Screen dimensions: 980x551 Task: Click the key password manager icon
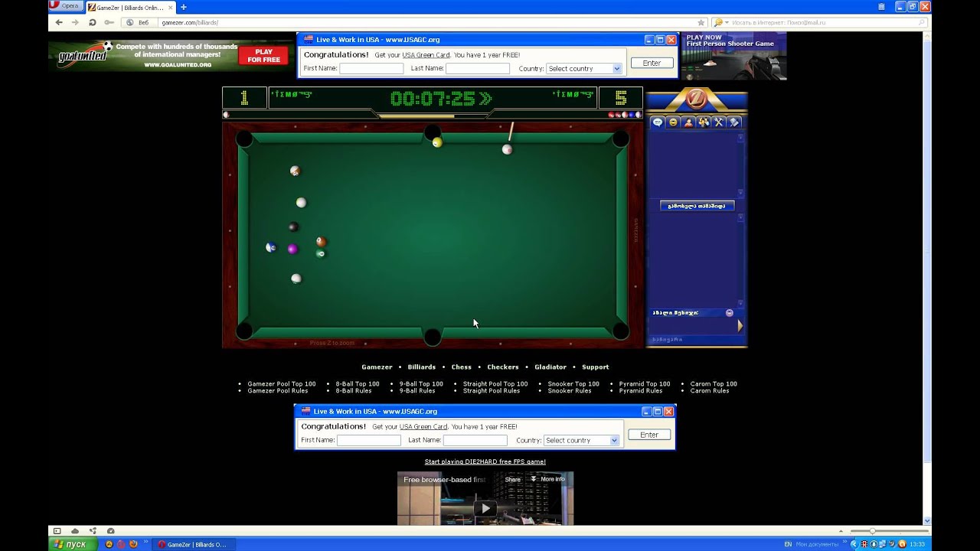[108, 22]
